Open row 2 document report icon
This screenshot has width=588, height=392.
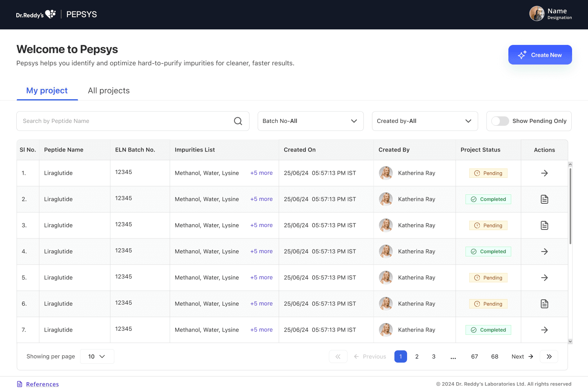544,199
